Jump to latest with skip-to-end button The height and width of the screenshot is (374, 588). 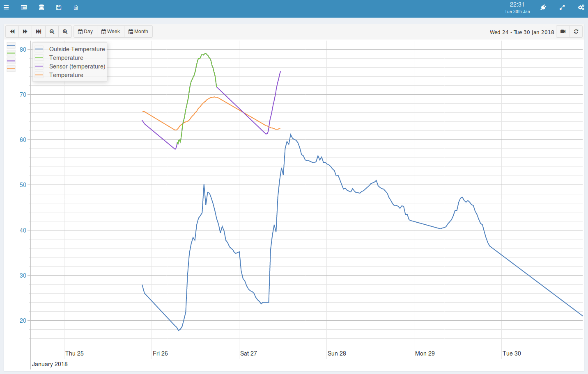(x=39, y=32)
